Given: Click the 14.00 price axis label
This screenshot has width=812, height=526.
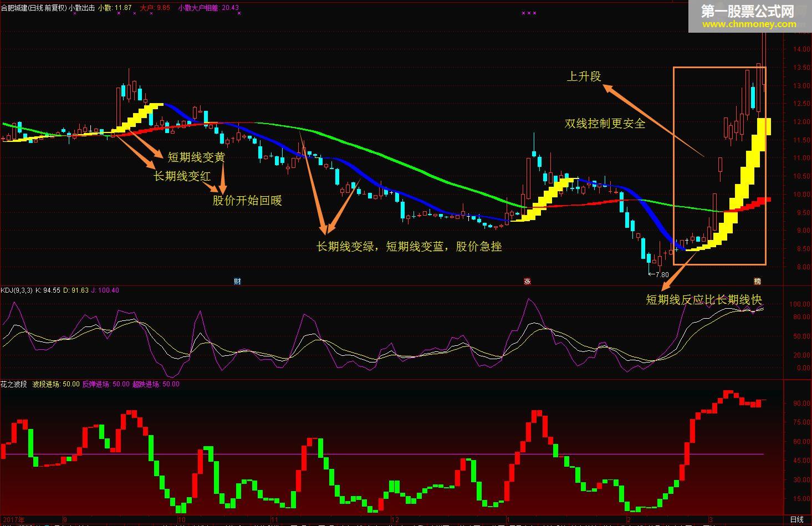Looking at the screenshot, I should [x=801, y=49].
